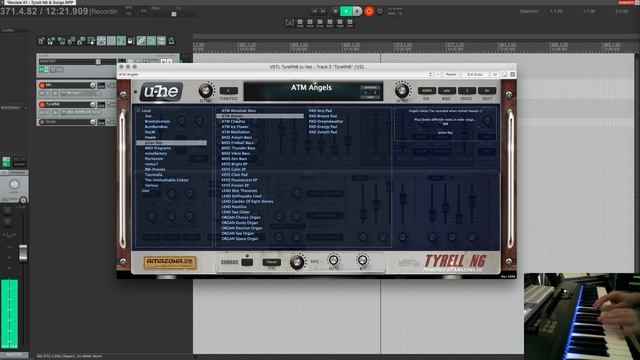Viewport: 640px width, 360px height.
Task: Click the red Record button in transport
Action: point(369,11)
